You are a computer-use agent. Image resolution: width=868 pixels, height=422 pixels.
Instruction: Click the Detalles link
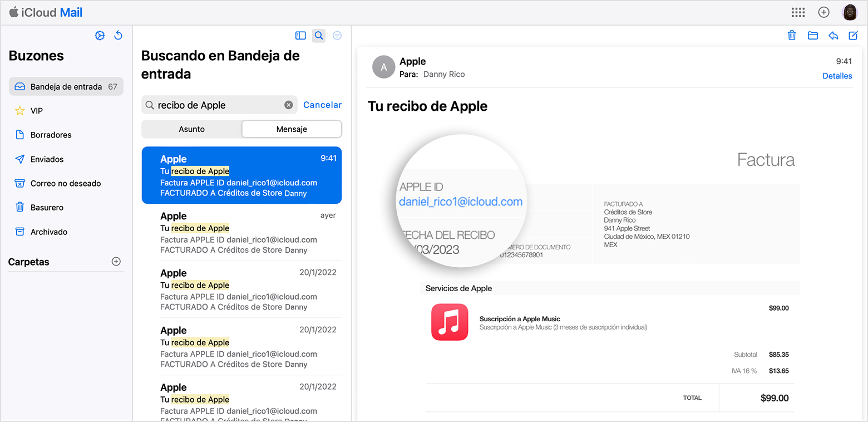pos(837,76)
